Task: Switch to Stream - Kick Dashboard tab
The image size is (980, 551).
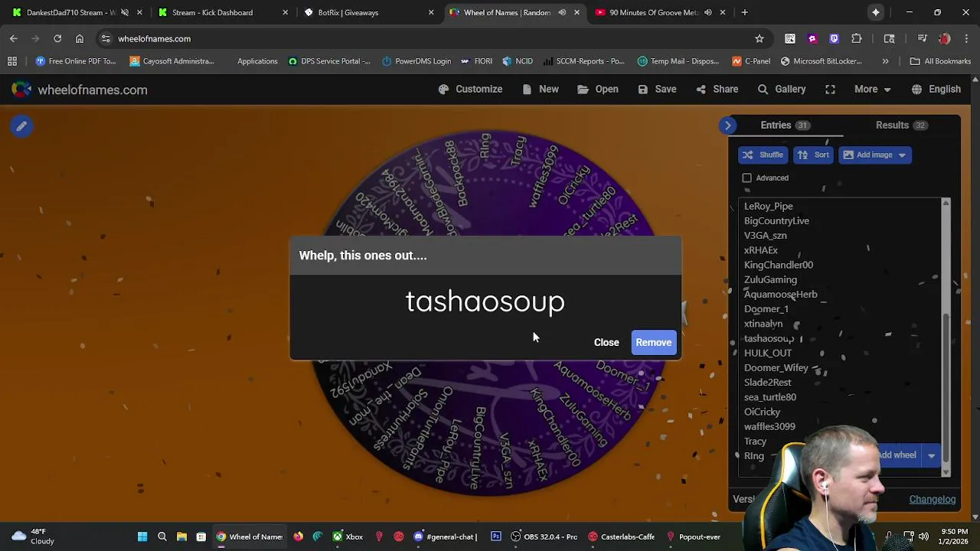Action: (x=222, y=12)
